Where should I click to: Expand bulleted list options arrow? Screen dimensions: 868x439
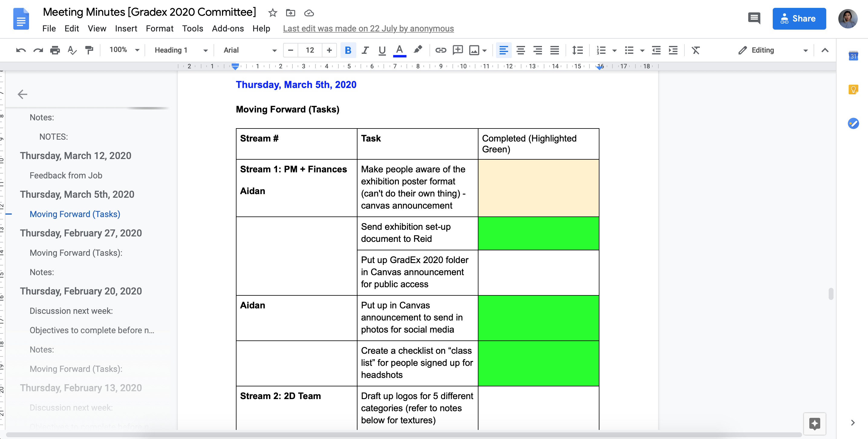642,50
